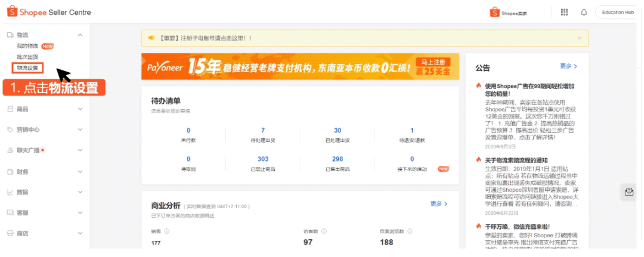Click the 营销中心 tag icon
Viewport: 644px width, 257px height.
coord(10,130)
